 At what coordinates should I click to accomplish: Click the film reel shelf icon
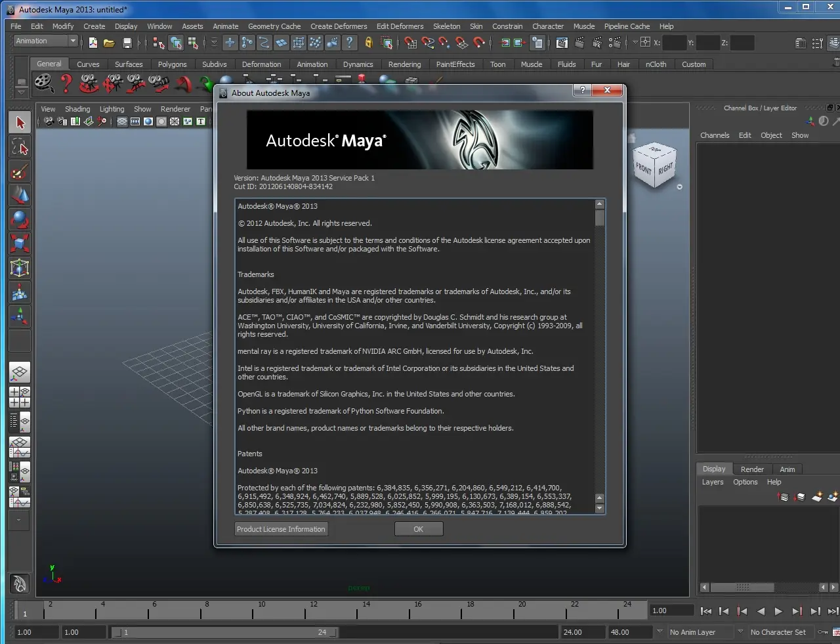tap(44, 83)
